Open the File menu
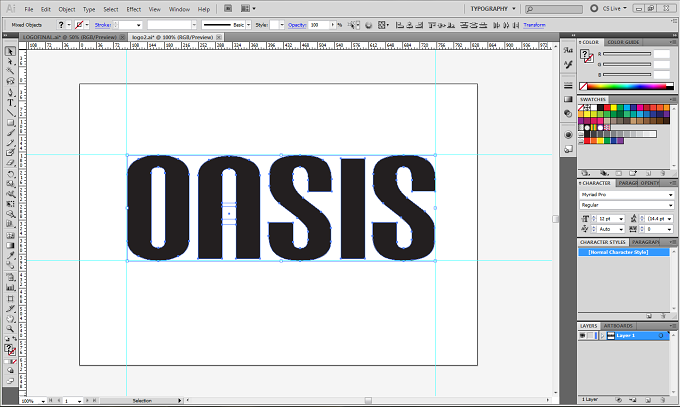The width and height of the screenshot is (680, 407). 29,9
